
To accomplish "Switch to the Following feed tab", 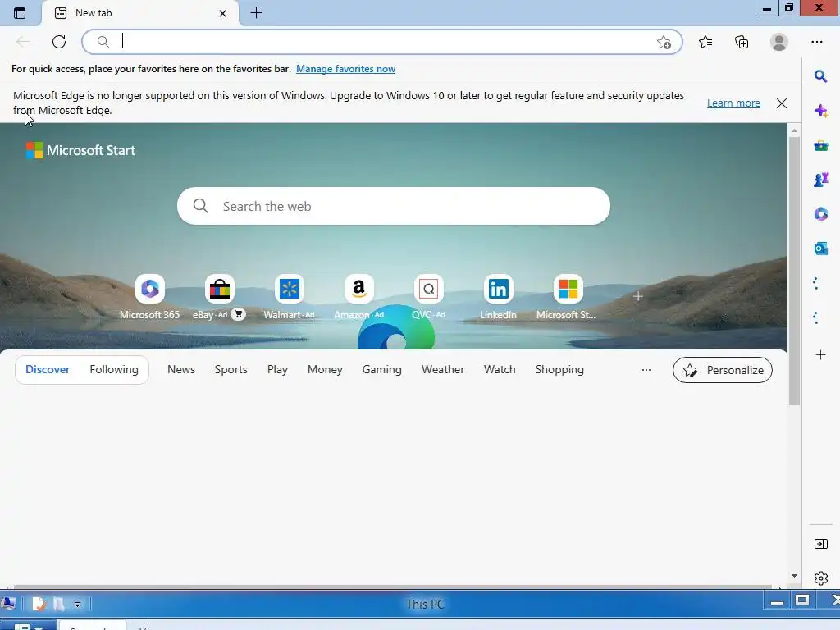I will (x=114, y=370).
